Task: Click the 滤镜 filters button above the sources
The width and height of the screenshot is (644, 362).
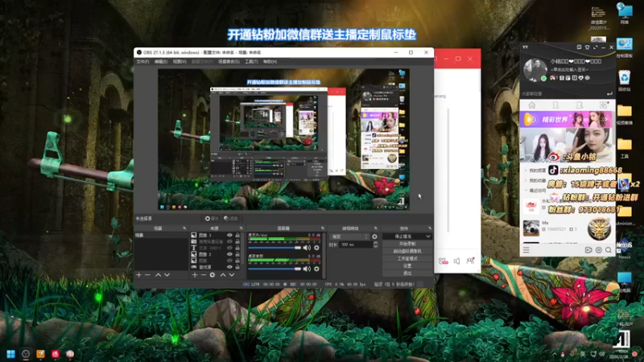Action: [231, 218]
